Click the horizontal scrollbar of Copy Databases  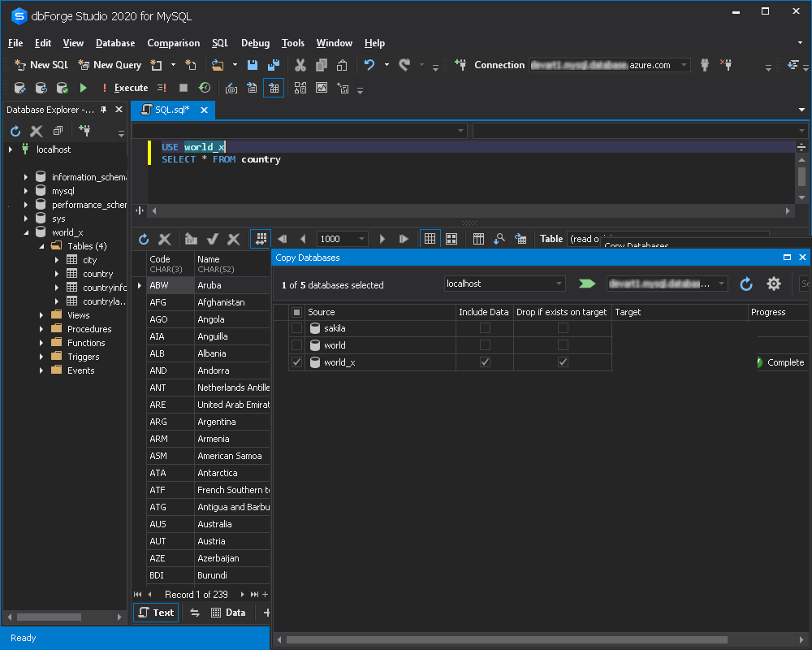tap(507, 639)
